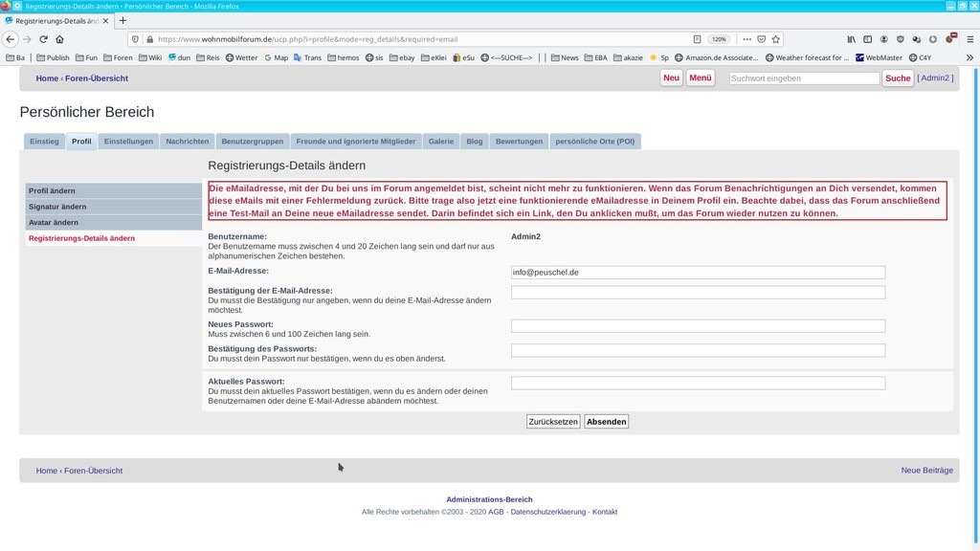Toggle reader view icon in address bar
The width and height of the screenshot is (980, 551).
click(697, 38)
